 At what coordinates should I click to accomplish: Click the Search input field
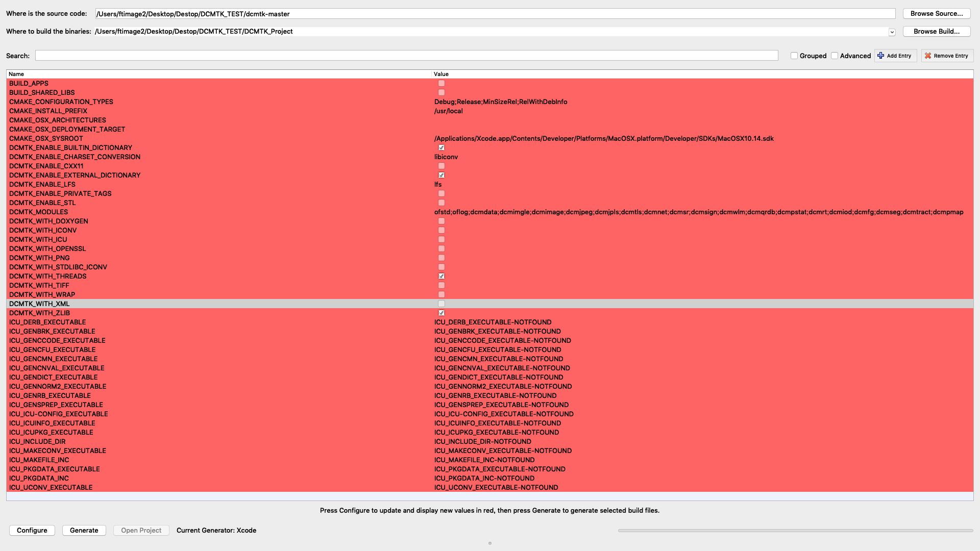tap(407, 56)
